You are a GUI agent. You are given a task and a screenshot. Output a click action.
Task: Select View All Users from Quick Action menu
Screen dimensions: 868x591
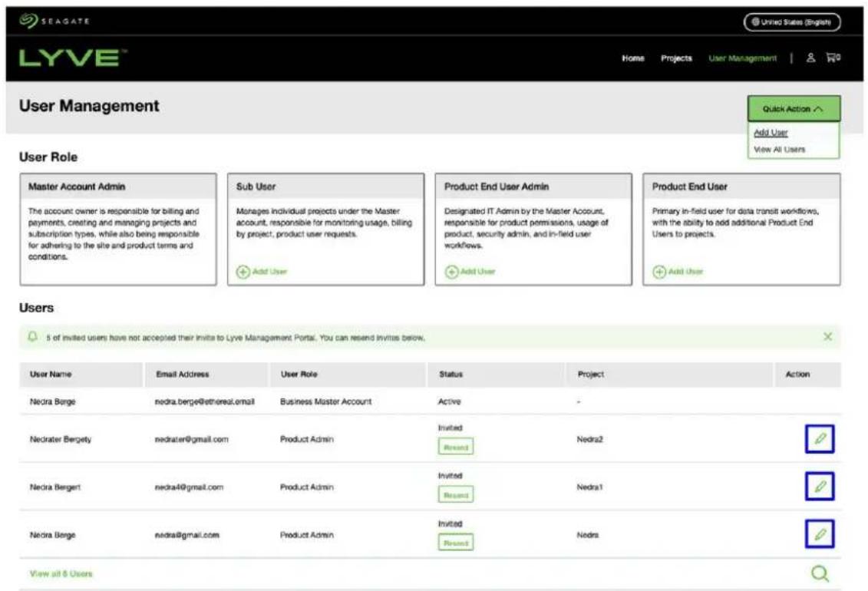[780, 150]
